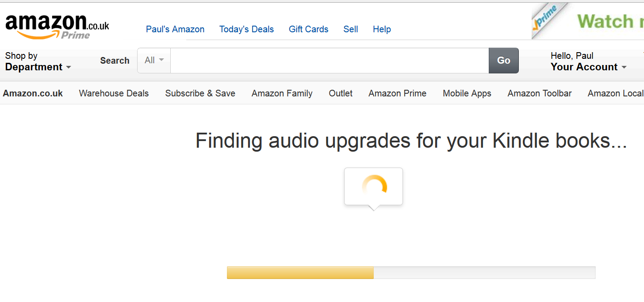Viewport: 644px width, 302px height.
Task: Click the Sell link
Action: [x=350, y=29]
